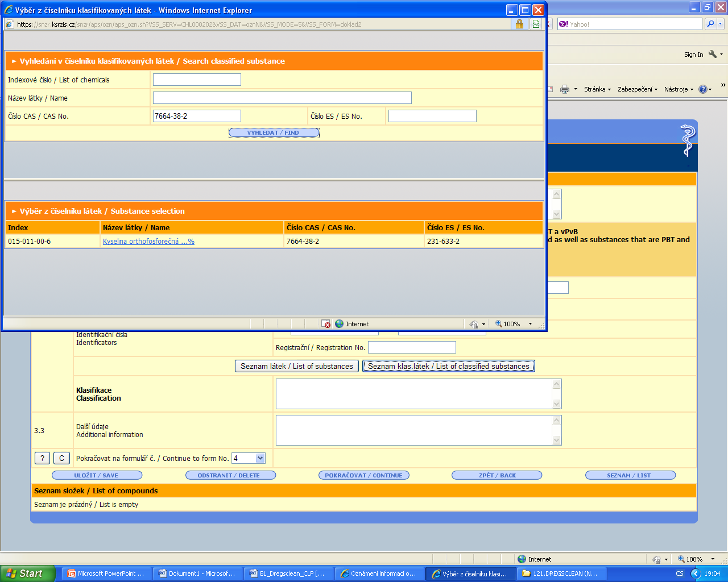Open Zabezpečení menu in main browser

[x=638, y=89]
